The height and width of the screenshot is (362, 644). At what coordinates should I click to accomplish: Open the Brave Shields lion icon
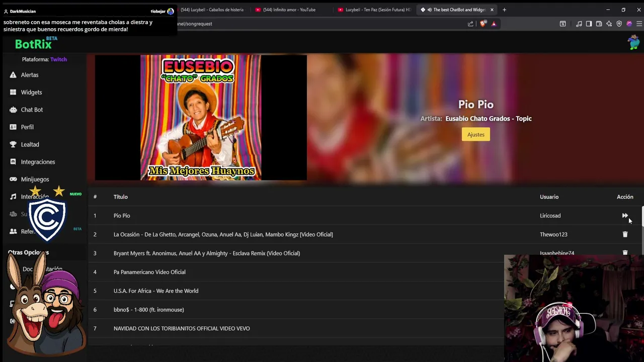coord(484,24)
